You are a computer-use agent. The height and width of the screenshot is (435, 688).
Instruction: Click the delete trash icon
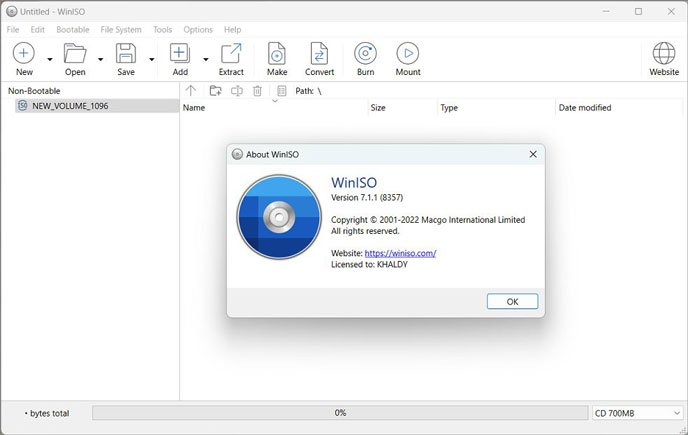258,91
